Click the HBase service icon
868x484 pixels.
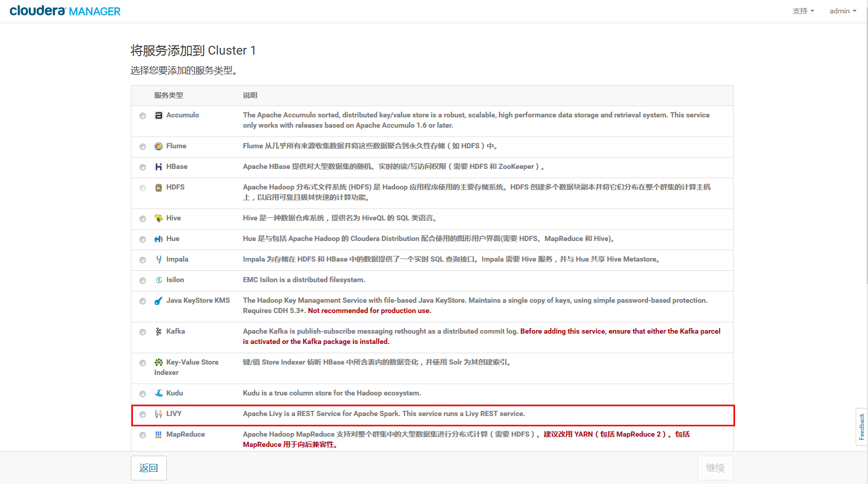159,167
